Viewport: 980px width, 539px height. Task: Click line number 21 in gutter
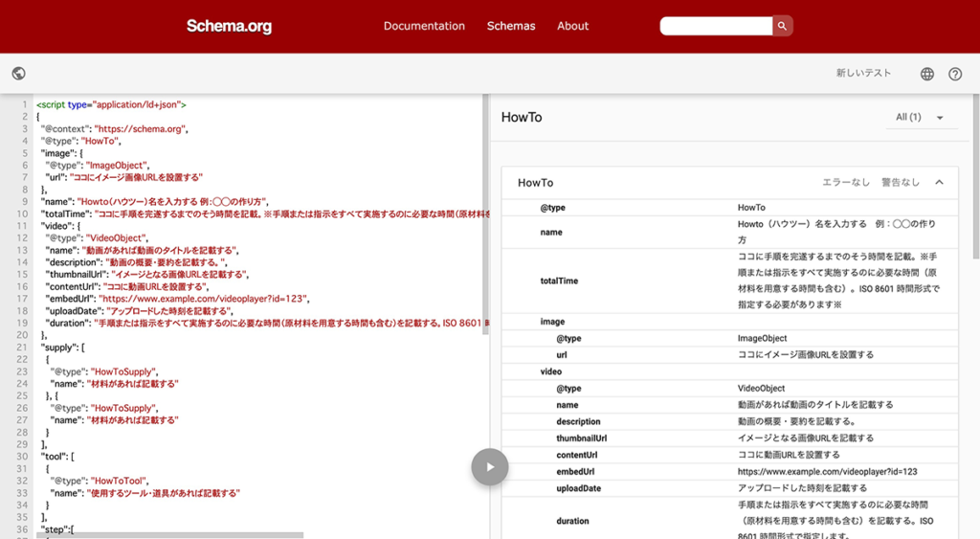pos(22,348)
